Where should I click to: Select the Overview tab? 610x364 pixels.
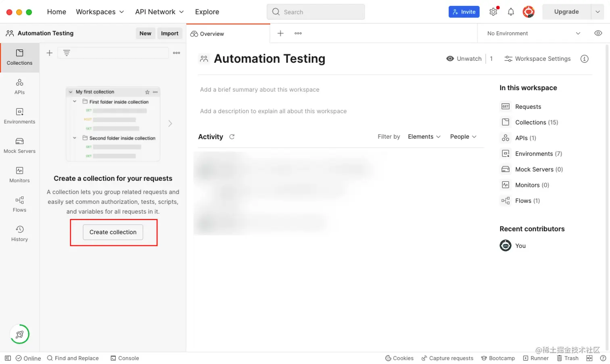point(228,33)
